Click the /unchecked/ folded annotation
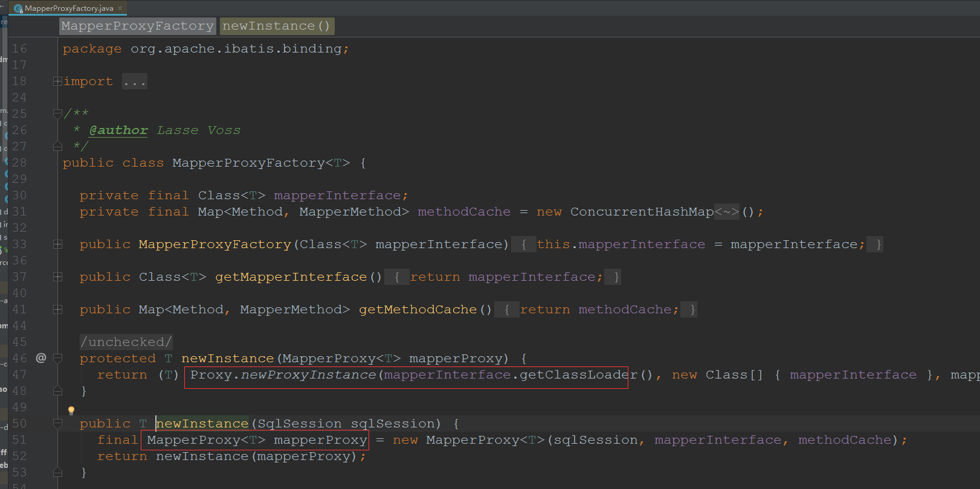 pos(126,342)
